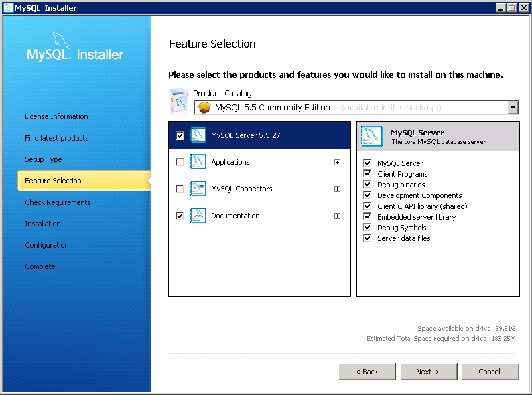Screen dimensions: 532x395
Task: Disable the Debug binaries feature checkbox
Action: (x=367, y=185)
